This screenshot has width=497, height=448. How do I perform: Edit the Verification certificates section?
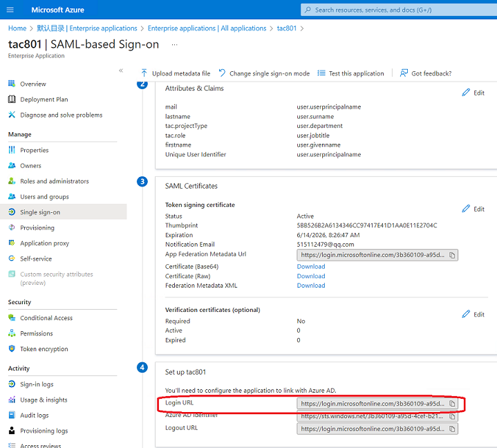473,314
